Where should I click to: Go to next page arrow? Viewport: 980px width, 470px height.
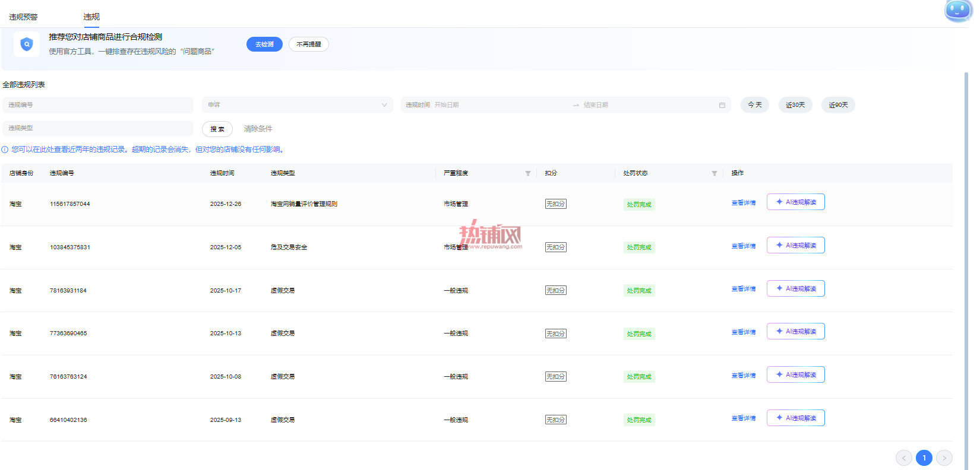pos(944,458)
